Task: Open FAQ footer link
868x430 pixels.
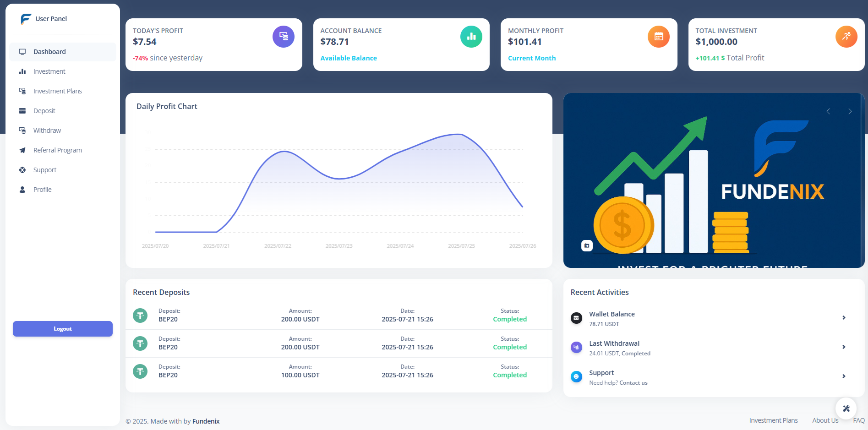Action: (x=859, y=420)
